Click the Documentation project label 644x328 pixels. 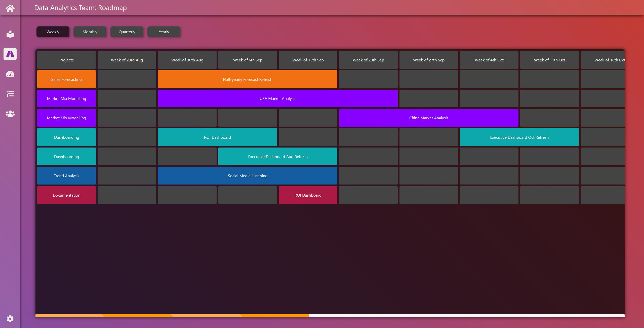(x=66, y=195)
